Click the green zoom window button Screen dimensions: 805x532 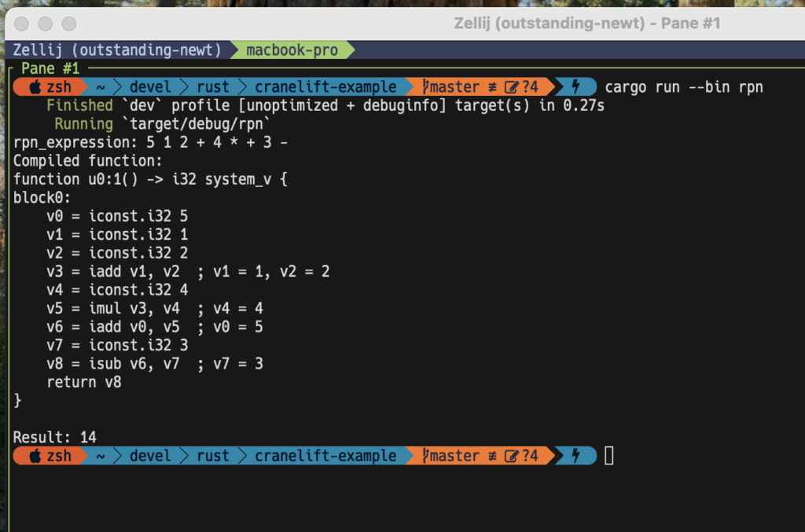click(69, 23)
